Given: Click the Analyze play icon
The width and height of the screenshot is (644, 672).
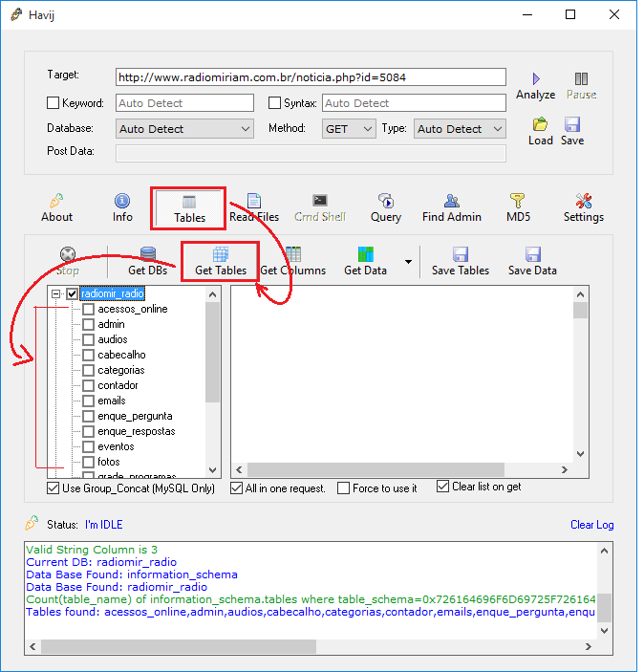Looking at the screenshot, I should pyautogui.click(x=536, y=78).
